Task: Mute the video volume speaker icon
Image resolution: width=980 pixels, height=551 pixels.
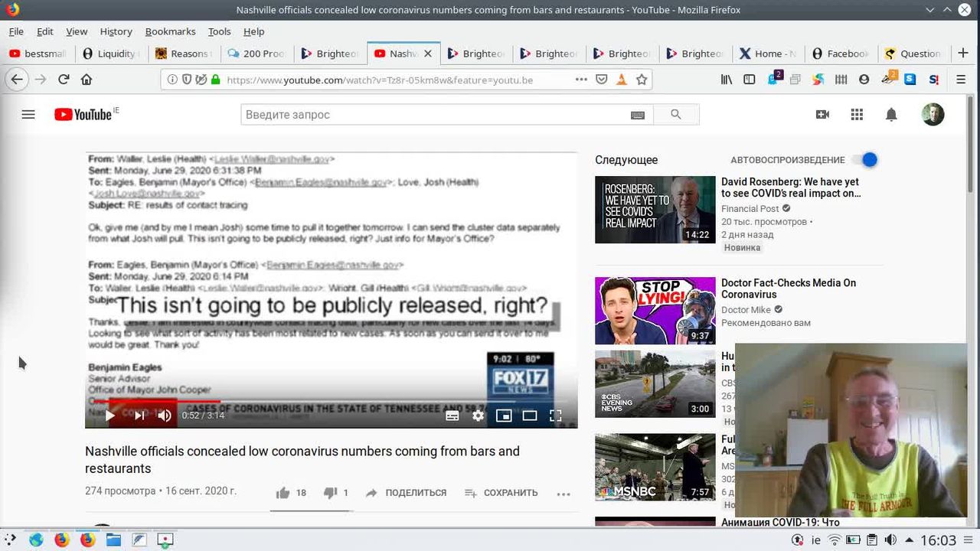Action: click(165, 416)
